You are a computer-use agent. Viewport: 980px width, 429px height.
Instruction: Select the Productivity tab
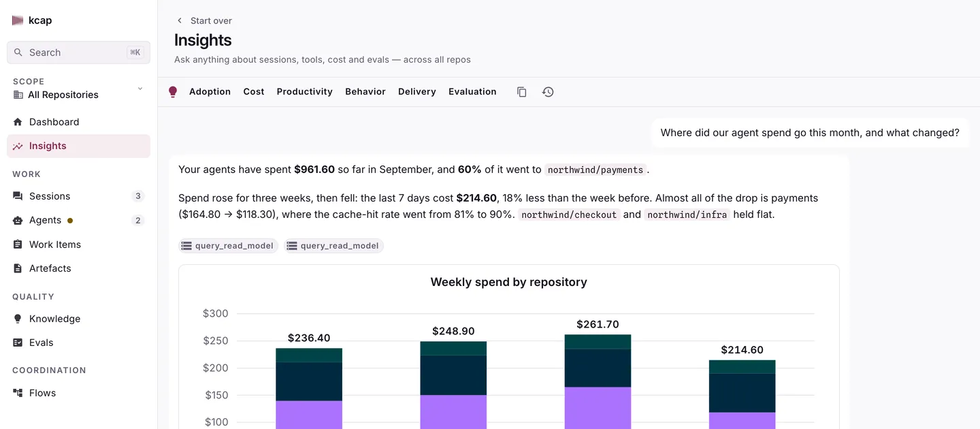[304, 92]
